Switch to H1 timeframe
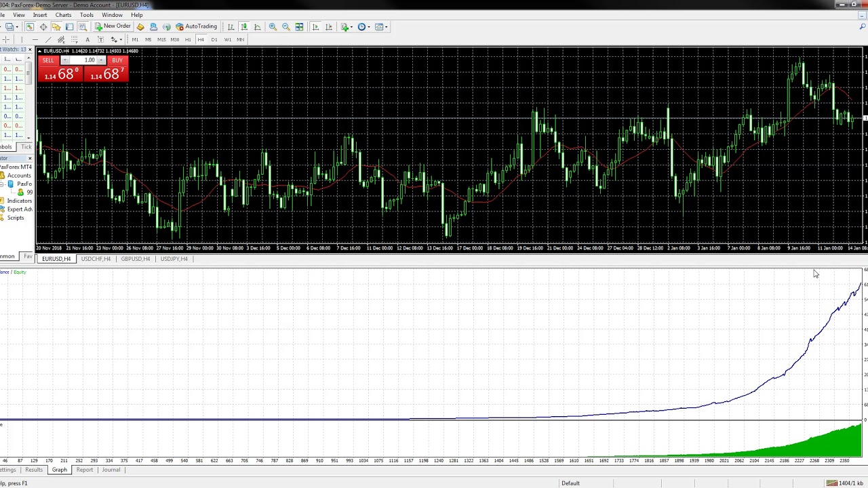 click(188, 39)
